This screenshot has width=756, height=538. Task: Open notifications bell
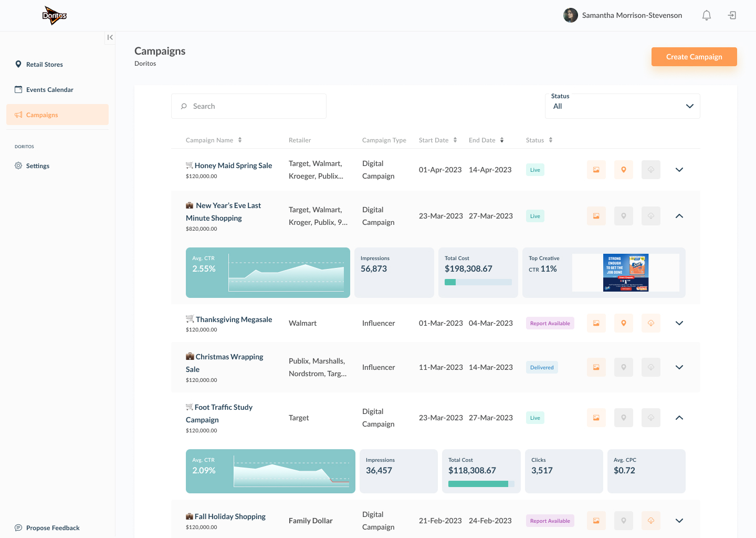tap(707, 16)
